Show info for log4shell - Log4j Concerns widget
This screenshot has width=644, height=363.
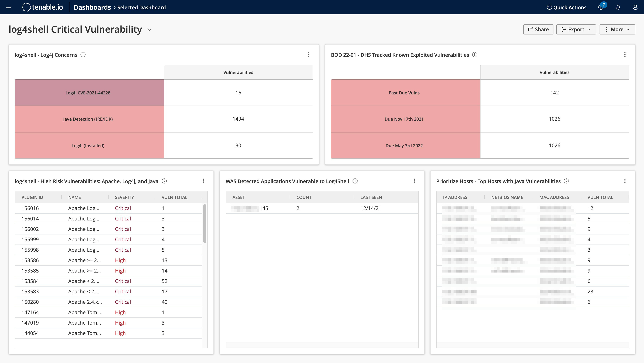click(83, 55)
